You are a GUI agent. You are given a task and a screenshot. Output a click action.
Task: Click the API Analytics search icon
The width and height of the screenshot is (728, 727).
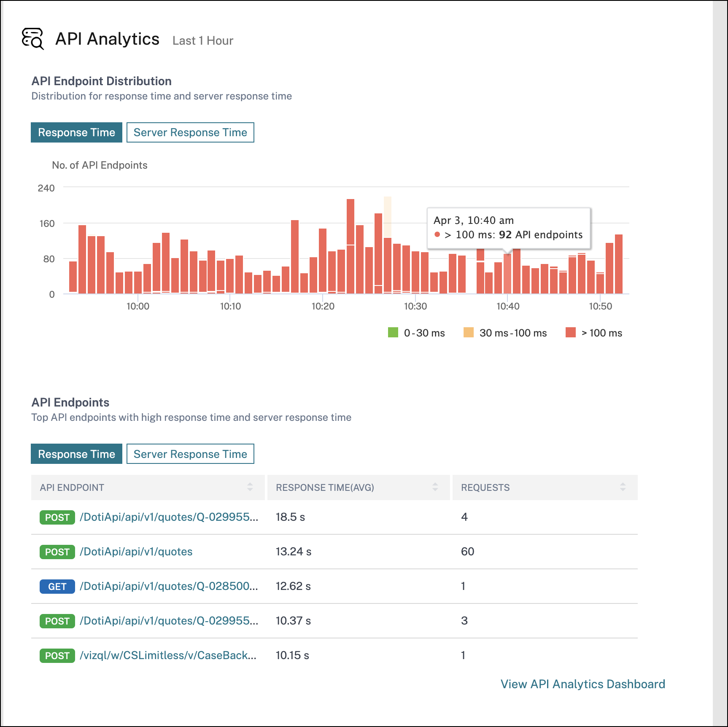tap(33, 39)
